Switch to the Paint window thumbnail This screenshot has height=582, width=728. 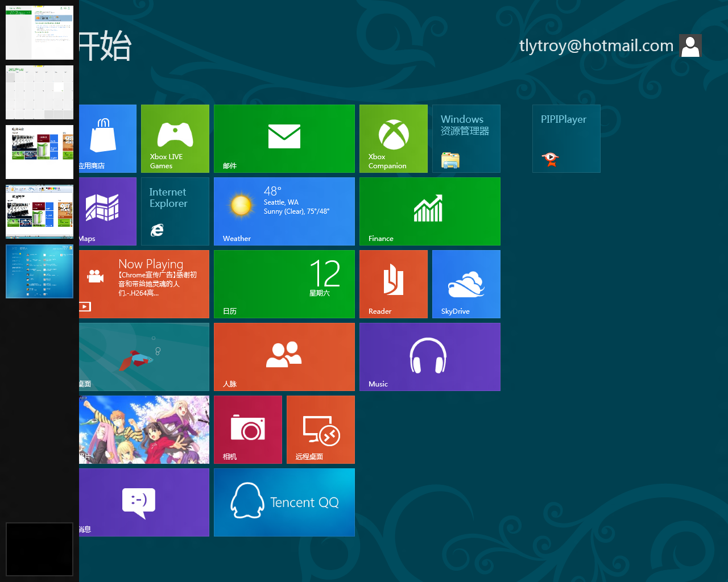39,211
